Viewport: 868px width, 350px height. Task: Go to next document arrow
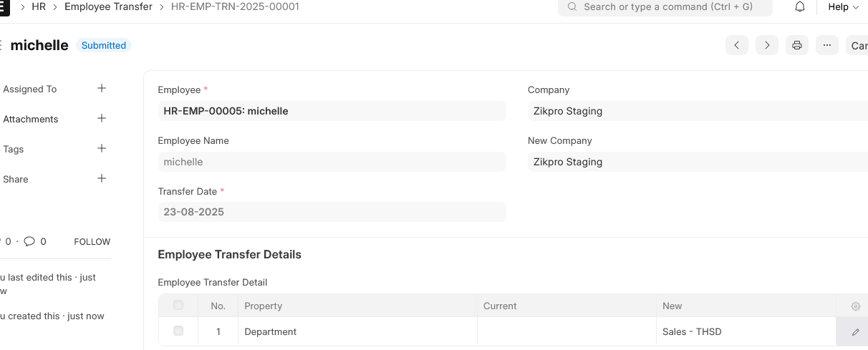[767, 45]
